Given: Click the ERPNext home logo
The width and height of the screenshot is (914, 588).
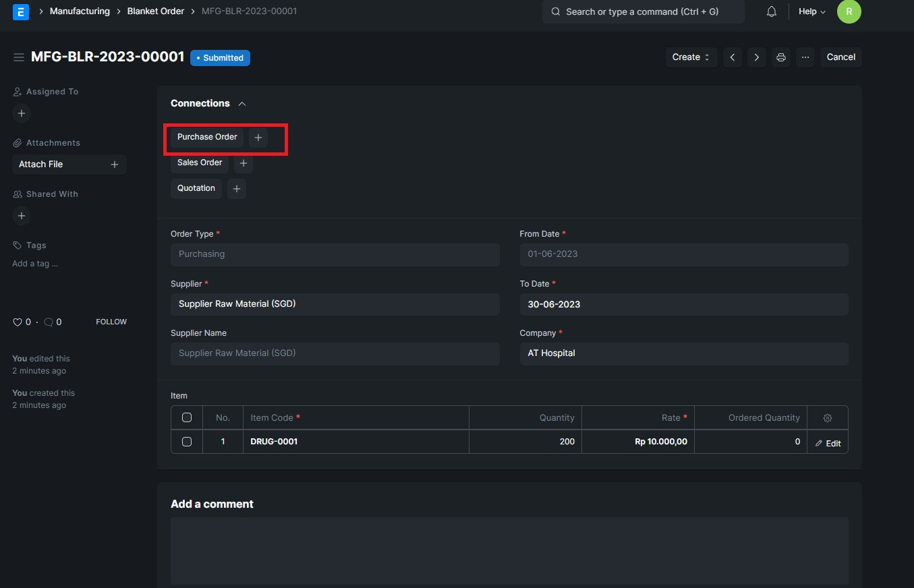Looking at the screenshot, I should click(x=20, y=11).
